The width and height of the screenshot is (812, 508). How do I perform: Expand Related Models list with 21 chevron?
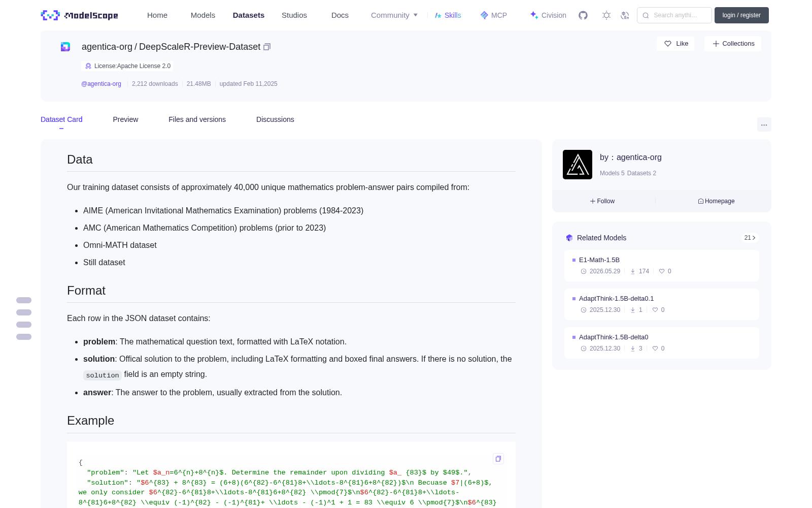750,238
